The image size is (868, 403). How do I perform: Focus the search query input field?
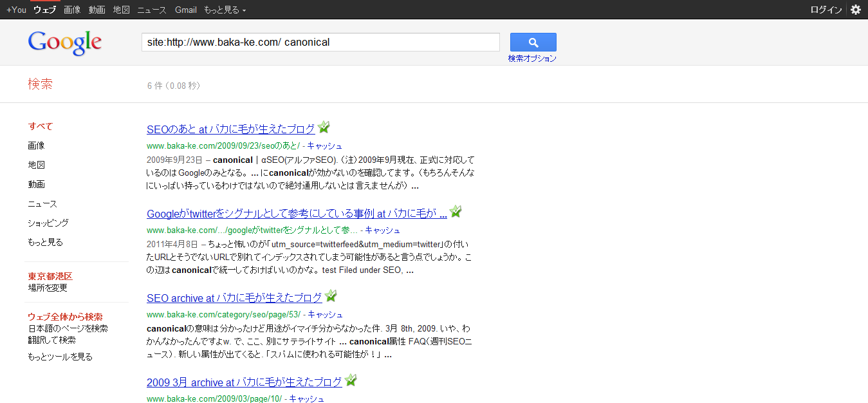tap(320, 42)
